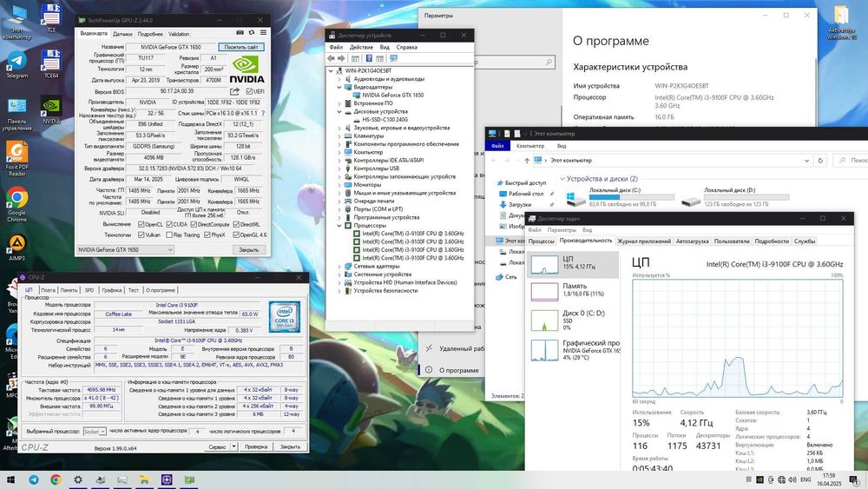Image resolution: width=868 pixels, height=489 pixels.
Task: Click the Local Disk (C:) usage bar
Action: 632,196
